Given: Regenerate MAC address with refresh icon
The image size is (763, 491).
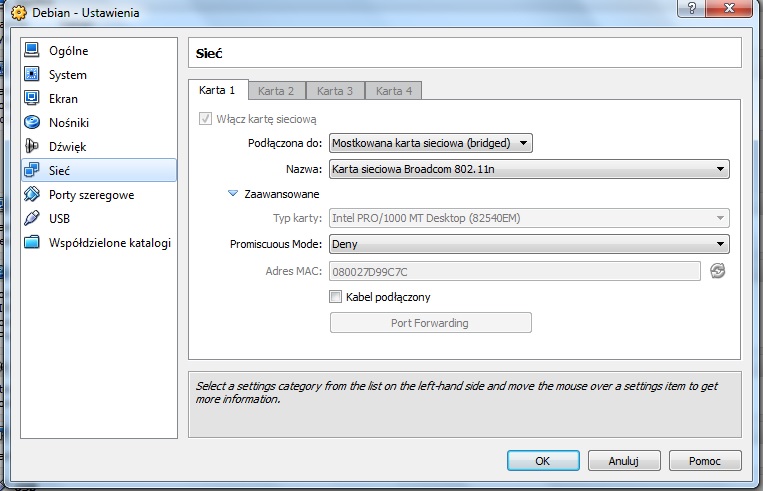Looking at the screenshot, I should click(717, 271).
